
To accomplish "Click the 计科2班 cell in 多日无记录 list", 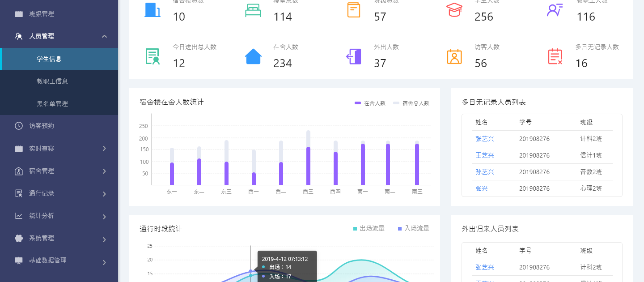I will pos(591,139).
